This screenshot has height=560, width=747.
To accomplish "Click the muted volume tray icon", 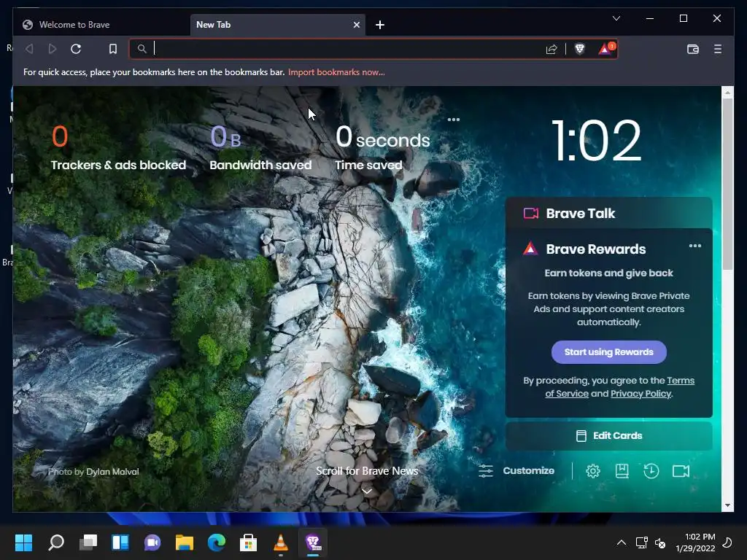I will (x=660, y=542).
